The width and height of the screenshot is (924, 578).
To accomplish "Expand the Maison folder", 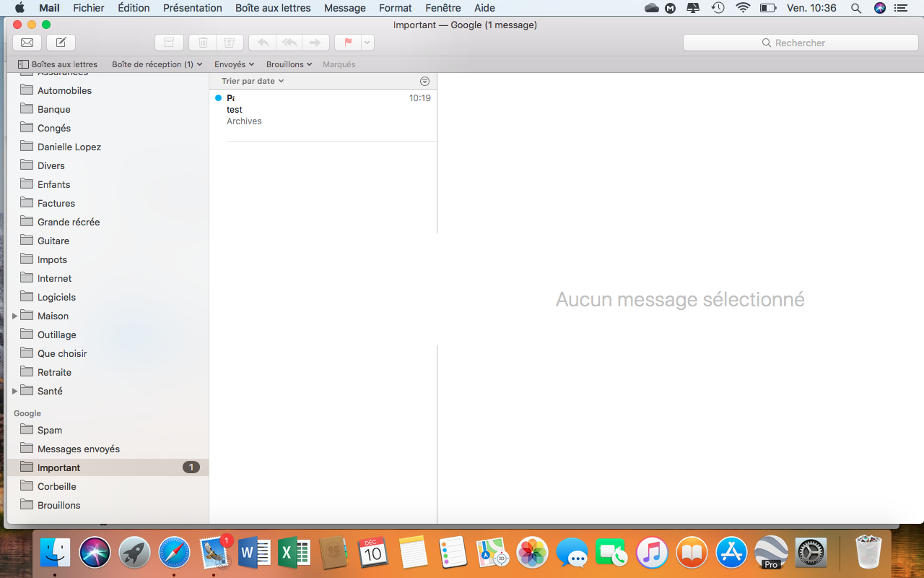I will pos(14,316).
